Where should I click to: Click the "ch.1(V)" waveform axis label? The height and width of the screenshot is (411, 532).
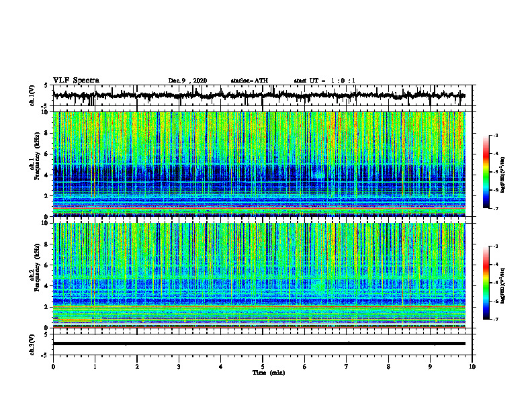point(32,95)
